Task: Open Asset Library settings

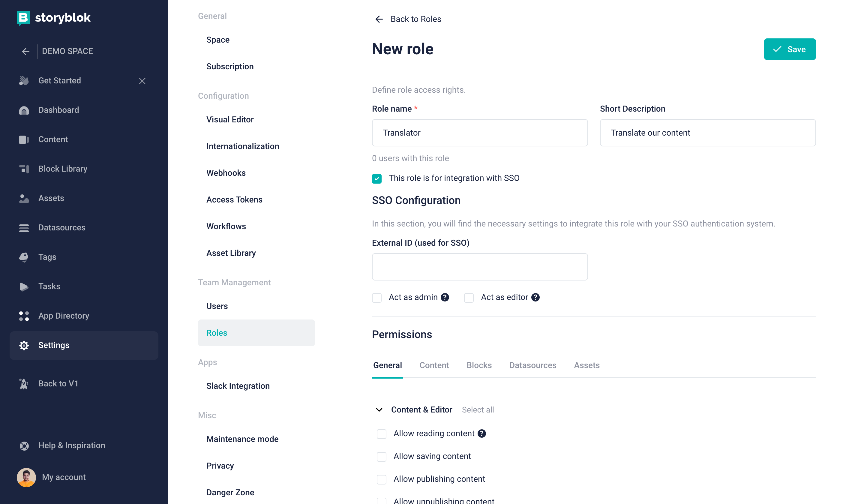Action: 231,253
